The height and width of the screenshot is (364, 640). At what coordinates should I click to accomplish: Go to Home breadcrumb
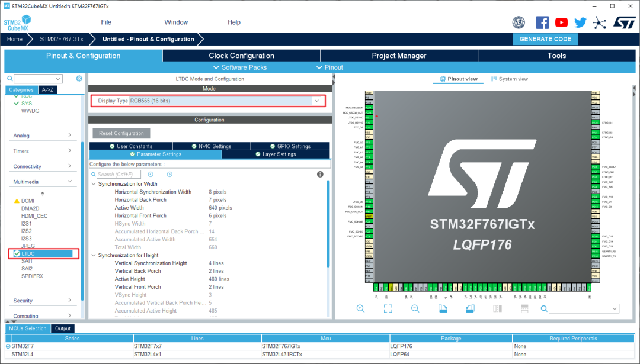coord(15,39)
